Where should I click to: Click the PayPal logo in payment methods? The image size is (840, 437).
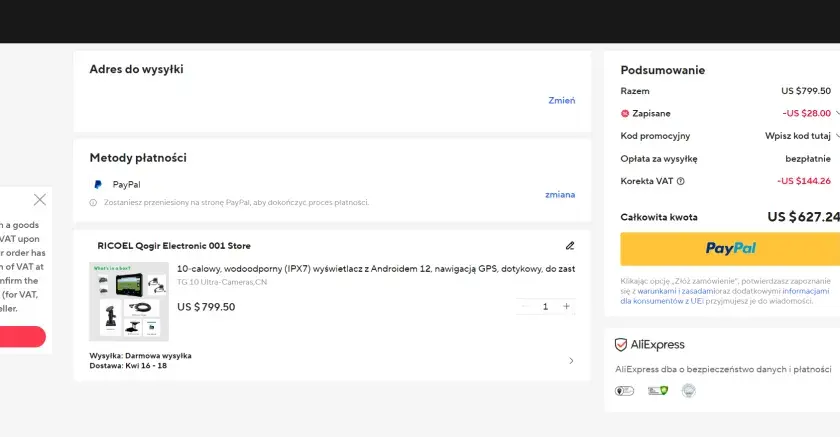(98, 185)
